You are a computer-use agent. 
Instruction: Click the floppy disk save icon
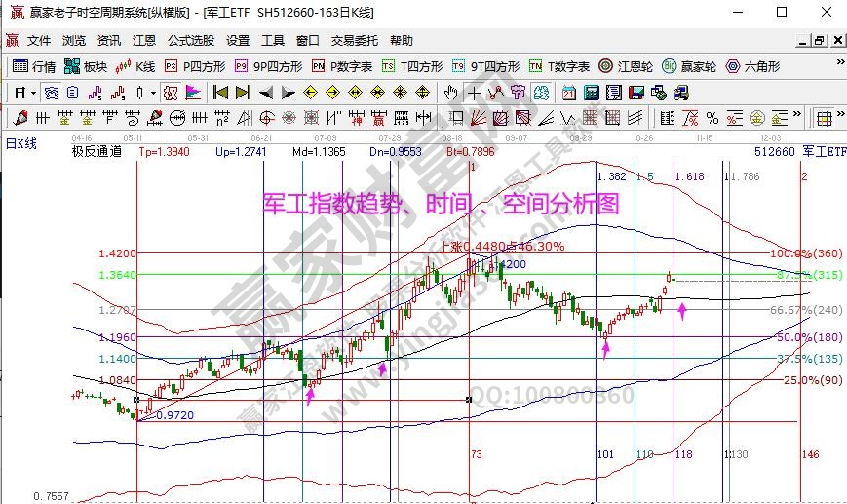(x=635, y=93)
